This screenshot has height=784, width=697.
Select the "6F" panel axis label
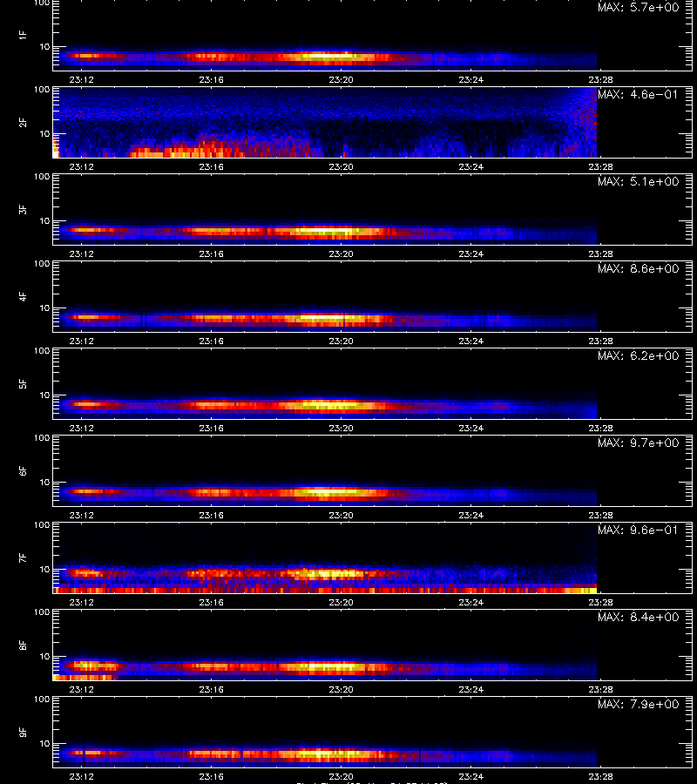click(23, 470)
